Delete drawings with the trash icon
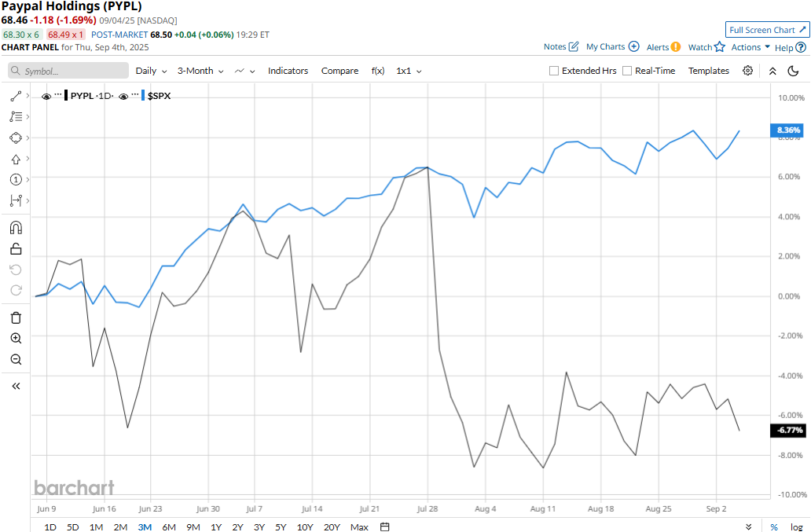Viewport: 811px width, 532px height. coord(16,317)
